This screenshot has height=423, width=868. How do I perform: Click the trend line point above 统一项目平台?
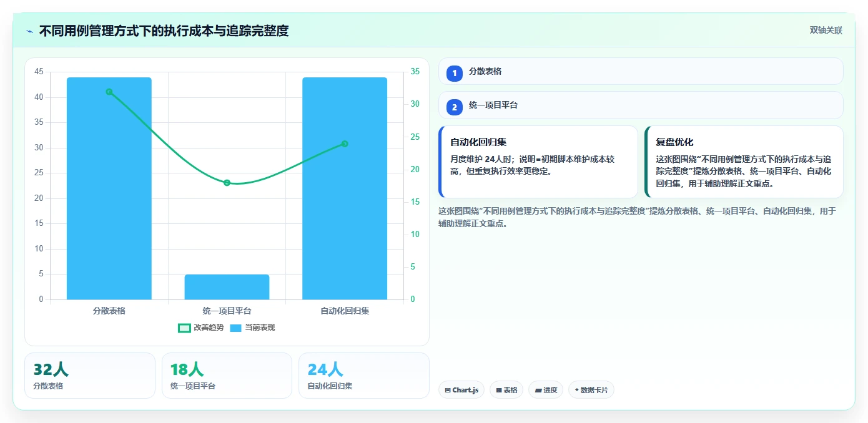227,183
